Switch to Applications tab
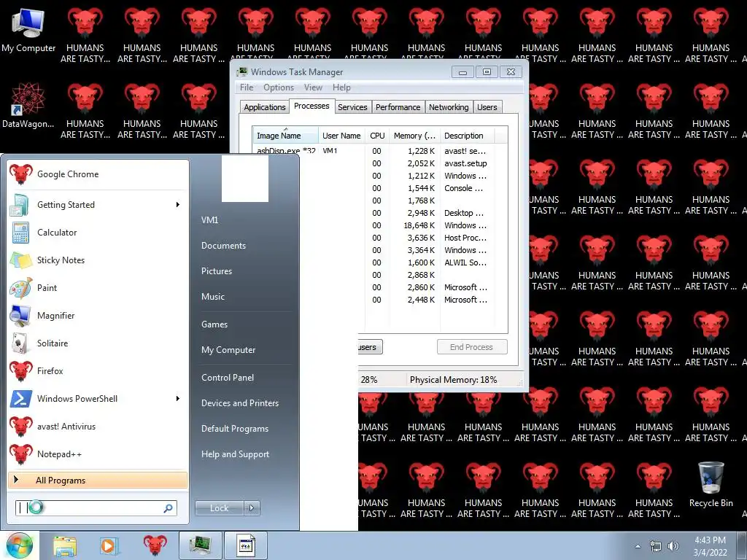This screenshot has height=560, width=747. coord(264,107)
